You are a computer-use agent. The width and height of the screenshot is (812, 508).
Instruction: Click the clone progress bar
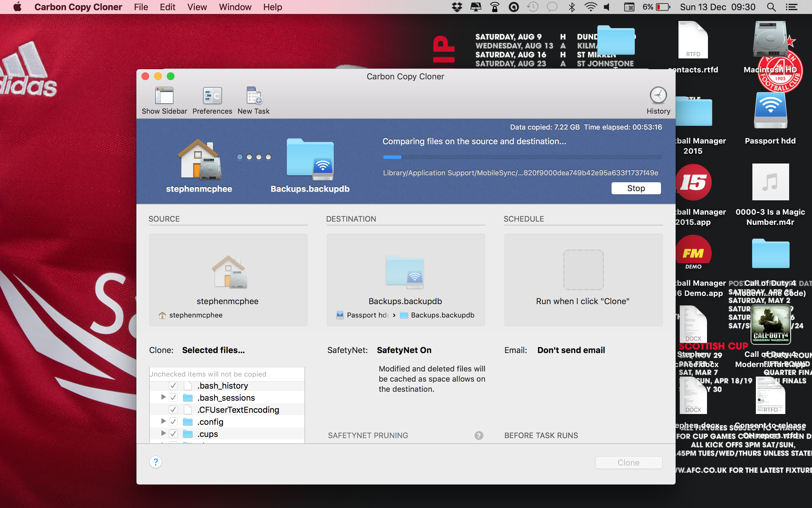click(x=522, y=157)
